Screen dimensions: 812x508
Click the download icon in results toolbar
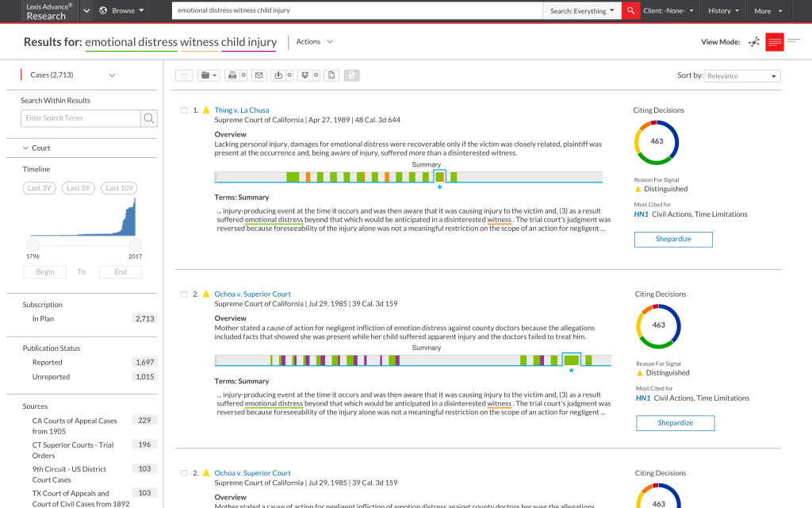pyautogui.click(x=278, y=75)
